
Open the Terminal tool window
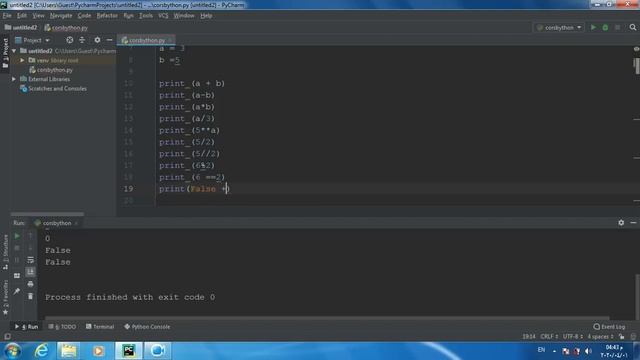click(100, 327)
